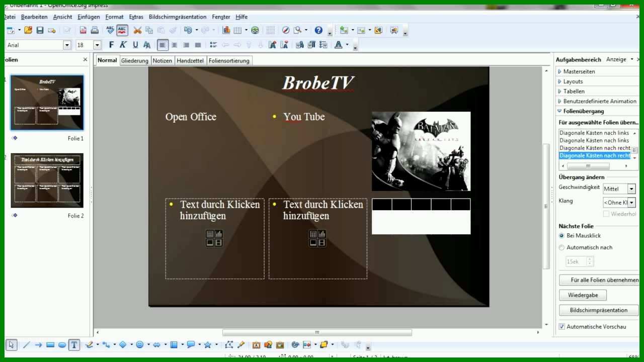Print the file directly
Screen dimensions: 644x362
[95, 30]
